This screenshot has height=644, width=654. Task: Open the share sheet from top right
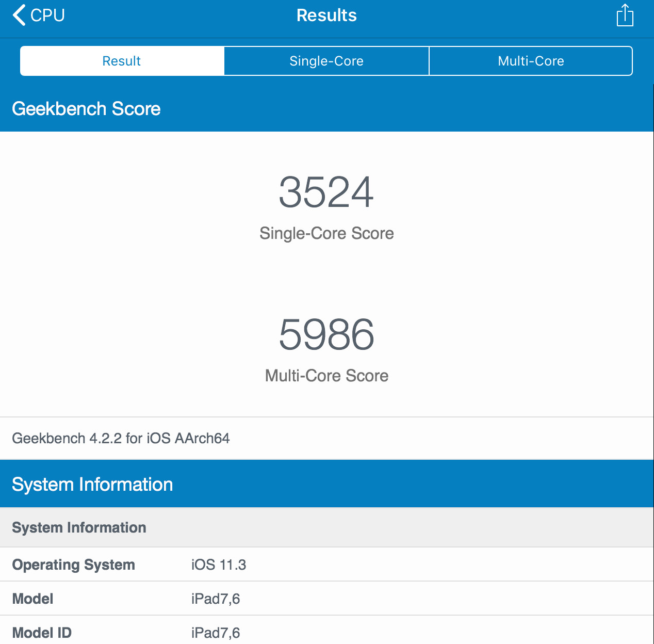pos(625,15)
